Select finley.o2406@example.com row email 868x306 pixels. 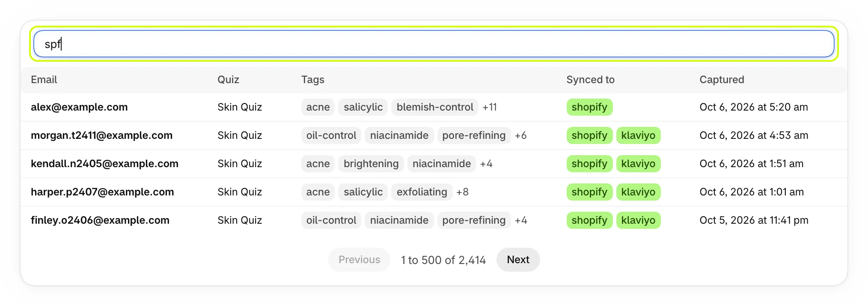pyautogui.click(x=100, y=220)
